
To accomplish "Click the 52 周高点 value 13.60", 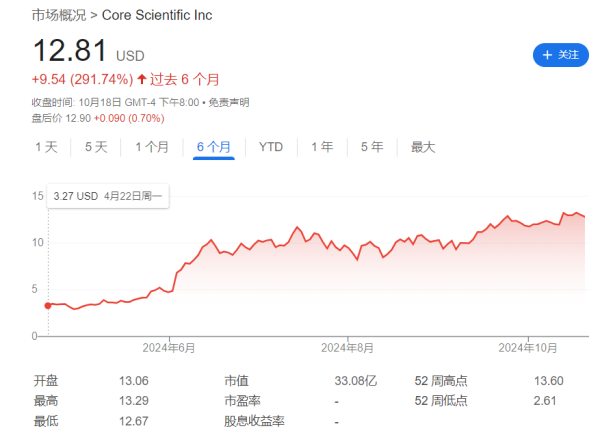I will (x=549, y=381).
